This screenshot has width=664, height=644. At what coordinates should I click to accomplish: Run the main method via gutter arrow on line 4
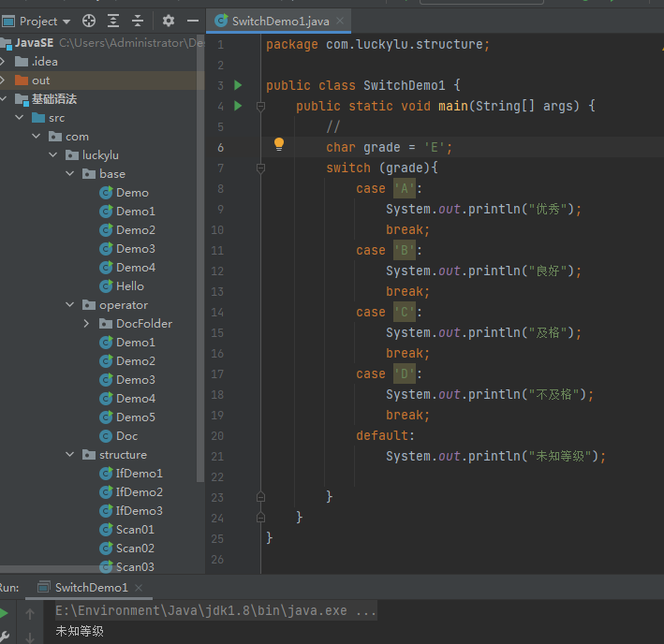(x=238, y=106)
